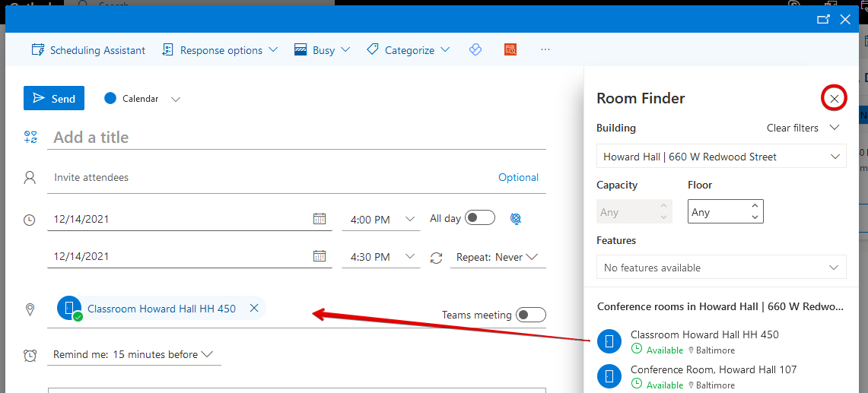Click the orange calendar add-in icon

coord(510,49)
